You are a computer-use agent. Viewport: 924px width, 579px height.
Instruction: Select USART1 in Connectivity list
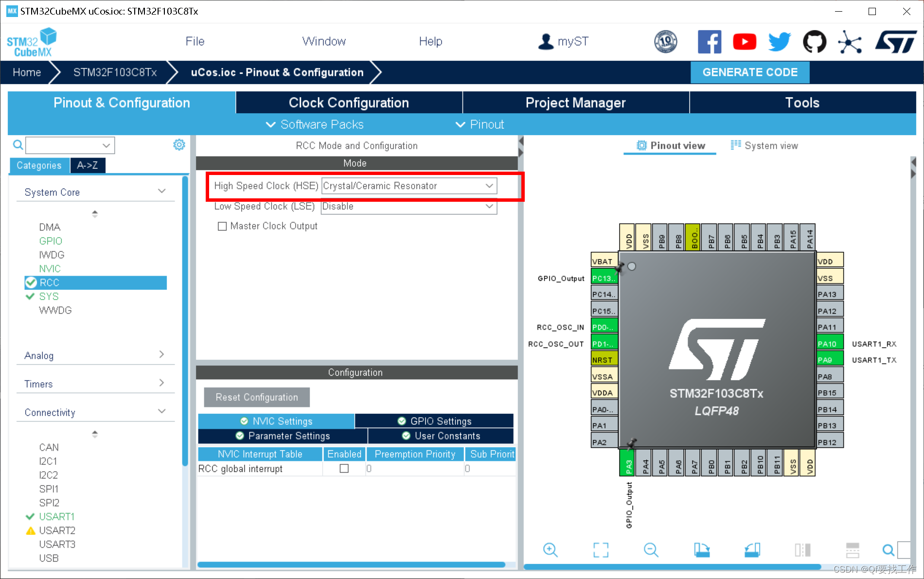pos(57,516)
